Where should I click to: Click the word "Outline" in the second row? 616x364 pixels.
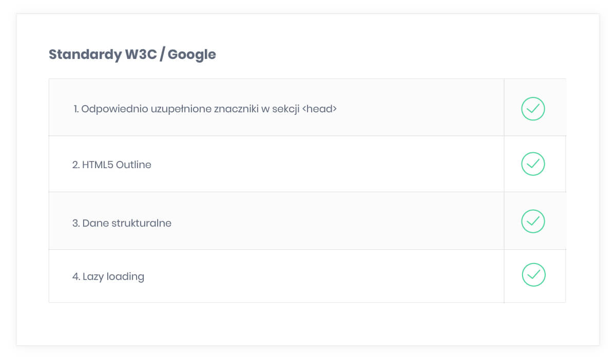134,165
